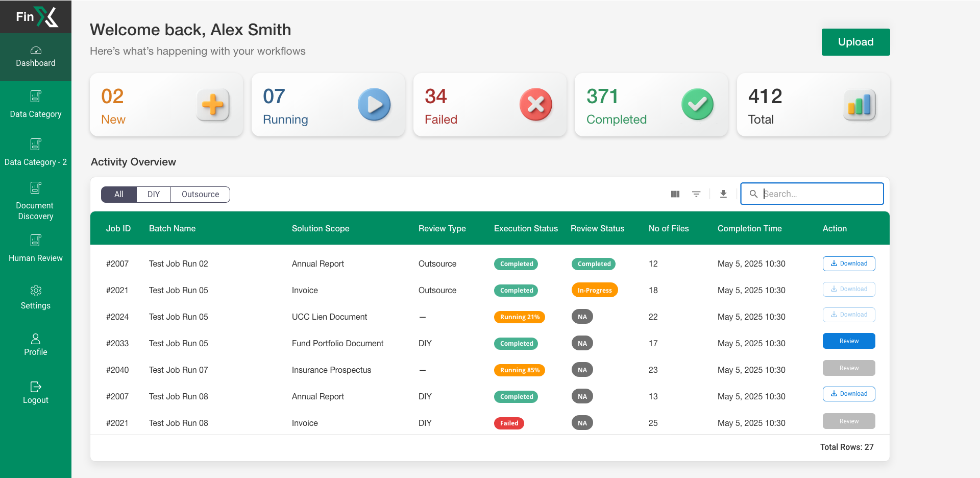Viewport: 980px width, 478px height.
Task: Click the Running 21% progress badge
Action: coord(519,317)
